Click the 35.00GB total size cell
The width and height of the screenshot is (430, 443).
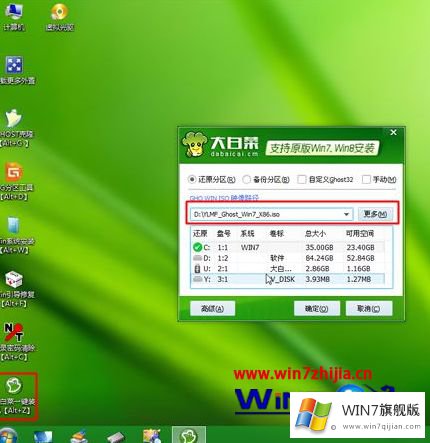tap(319, 247)
